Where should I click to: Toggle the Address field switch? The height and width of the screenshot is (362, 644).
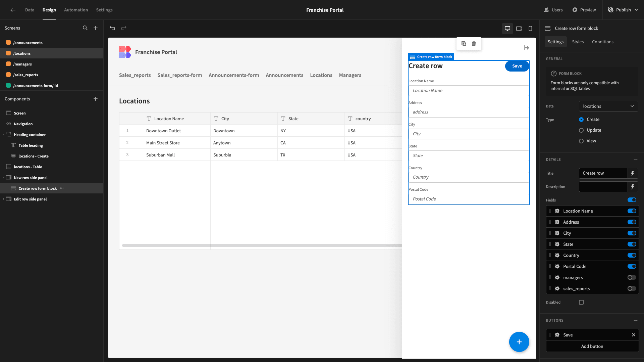click(632, 222)
